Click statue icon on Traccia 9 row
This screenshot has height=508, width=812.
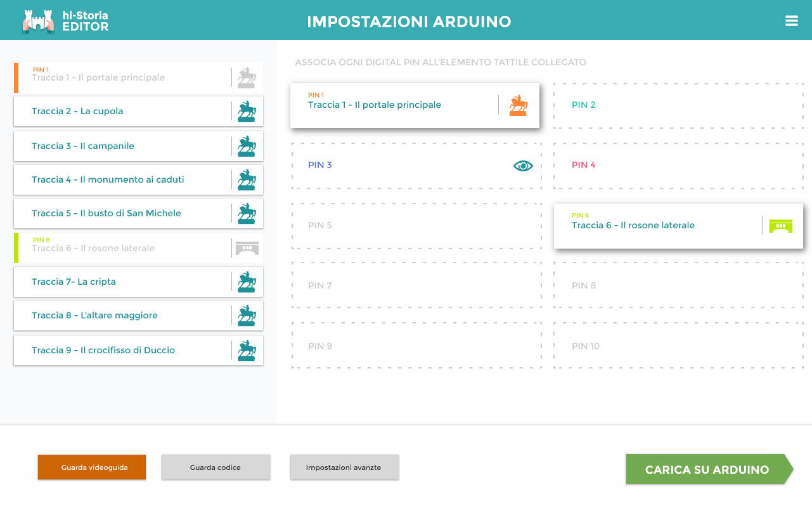[247, 350]
